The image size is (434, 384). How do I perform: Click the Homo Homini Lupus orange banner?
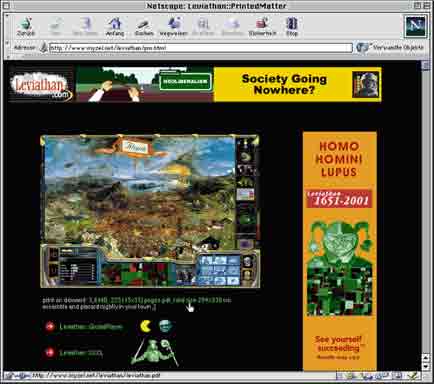(x=340, y=251)
